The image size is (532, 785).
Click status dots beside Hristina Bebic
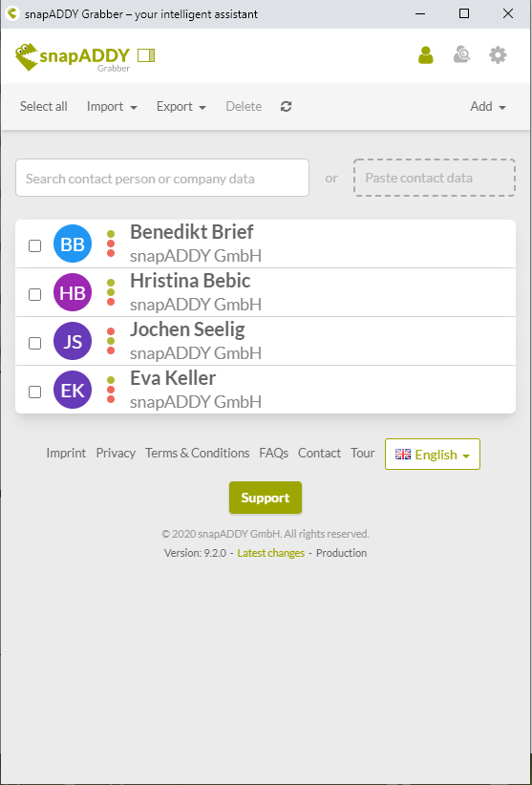(x=111, y=292)
